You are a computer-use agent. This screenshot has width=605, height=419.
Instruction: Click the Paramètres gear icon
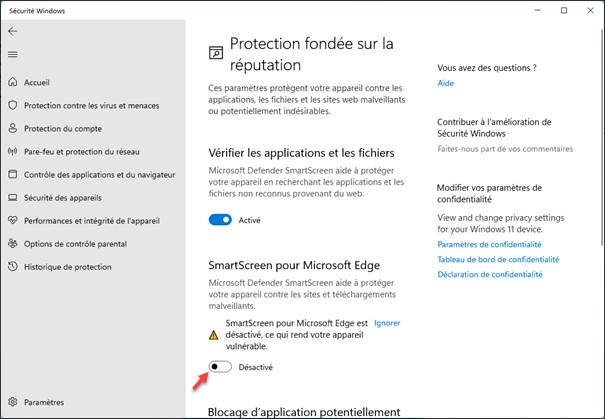[13, 402]
